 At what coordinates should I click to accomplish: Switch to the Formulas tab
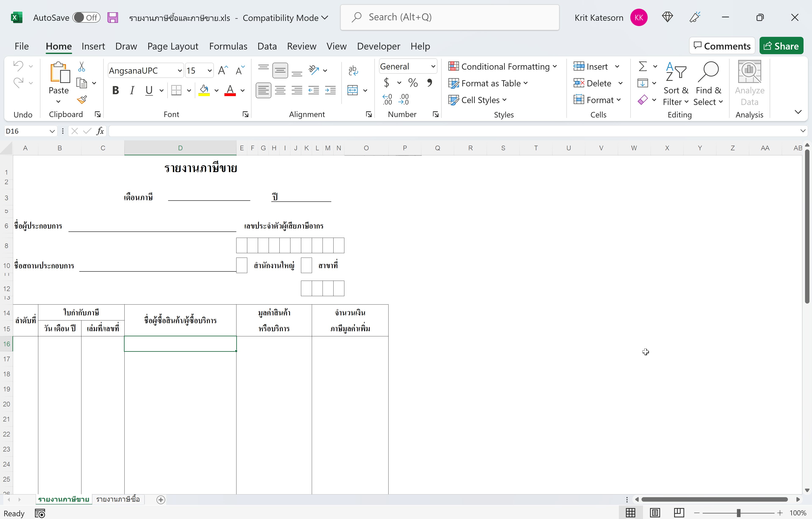[228, 46]
